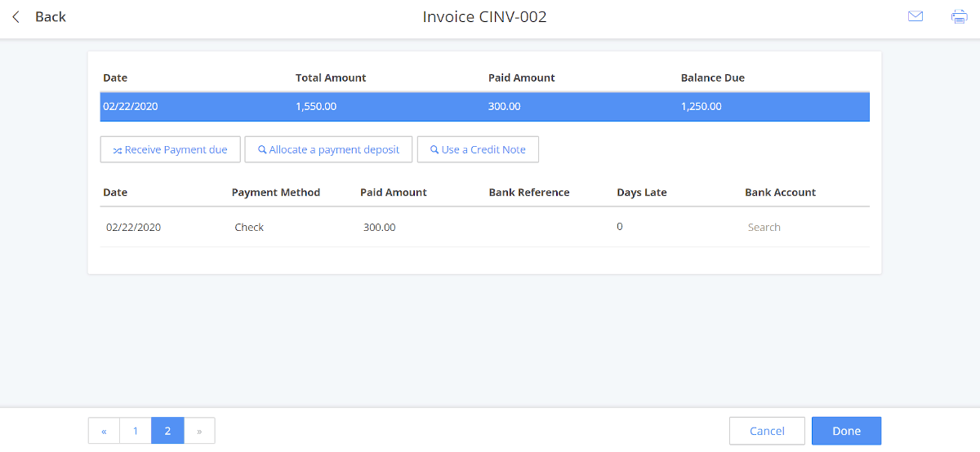Click the print invoice icon
Viewport: 980px width, 452px height.
click(x=959, y=16)
